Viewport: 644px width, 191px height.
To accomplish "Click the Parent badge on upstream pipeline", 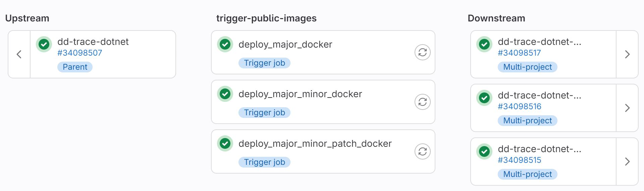I will coord(75,67).
